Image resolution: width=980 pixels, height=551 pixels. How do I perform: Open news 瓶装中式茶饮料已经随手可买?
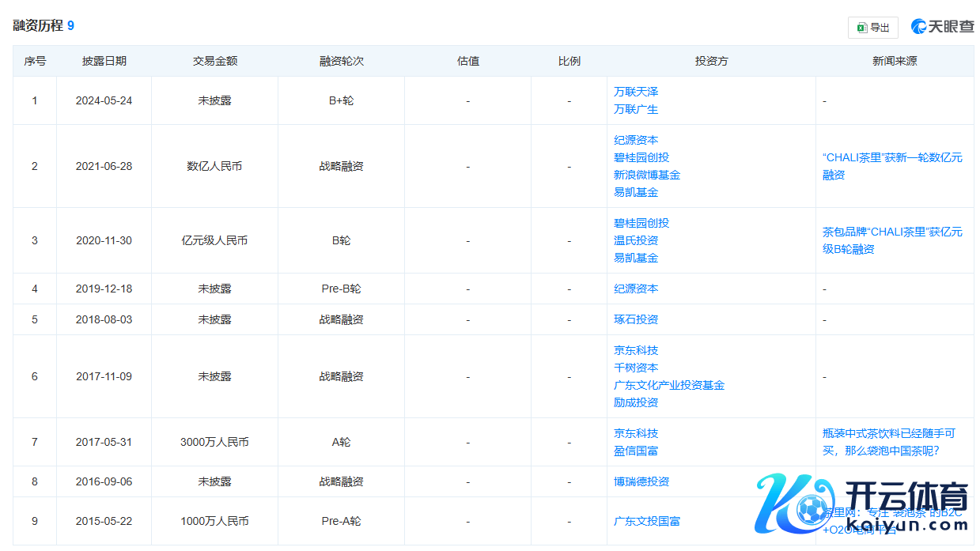tap(889, 442)
